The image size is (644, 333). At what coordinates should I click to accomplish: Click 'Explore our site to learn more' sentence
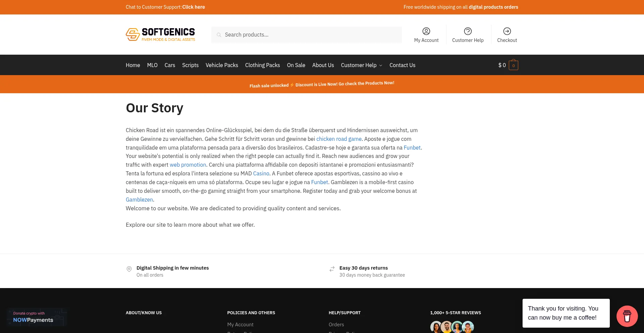190,225
